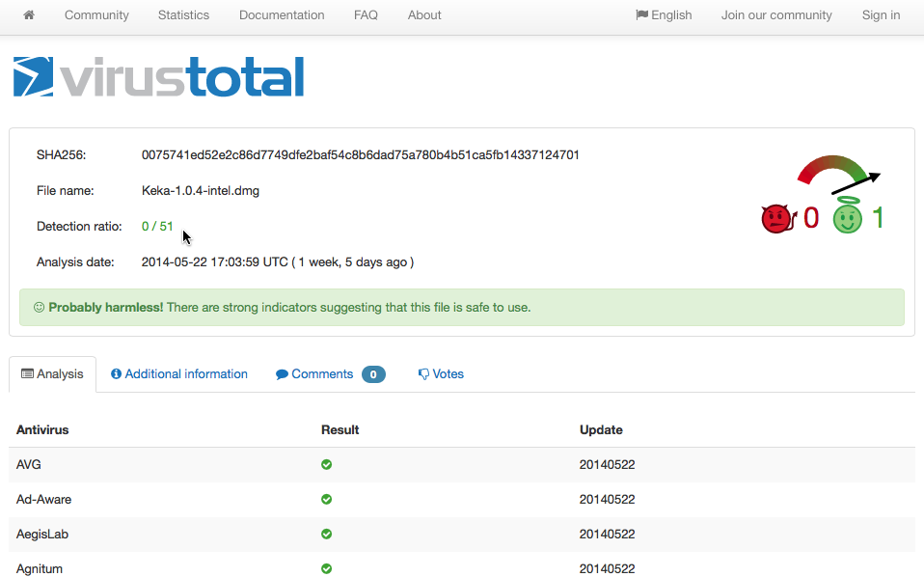Click the Result column header
Screen dimensions: 924x577
[340, 430]
